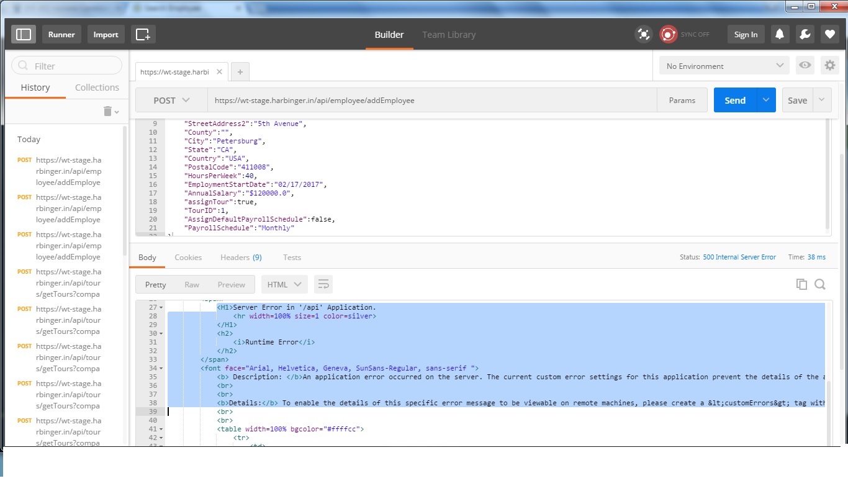Image resolution: width=848 pixels, height=504 pixels.
Task: Click the Sign In button
Action: pos(746,34)
